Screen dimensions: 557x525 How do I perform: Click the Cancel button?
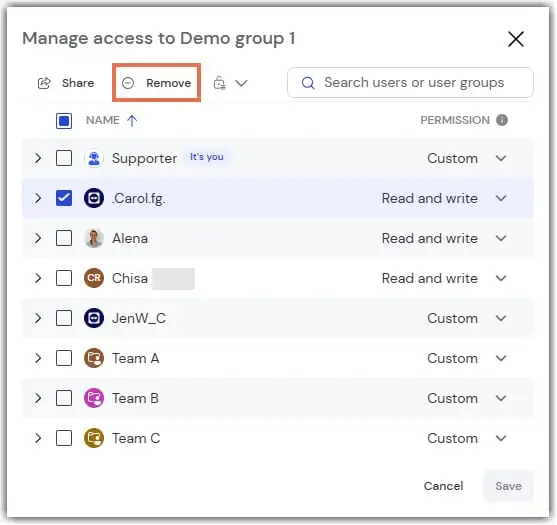(x=443, y=486)
